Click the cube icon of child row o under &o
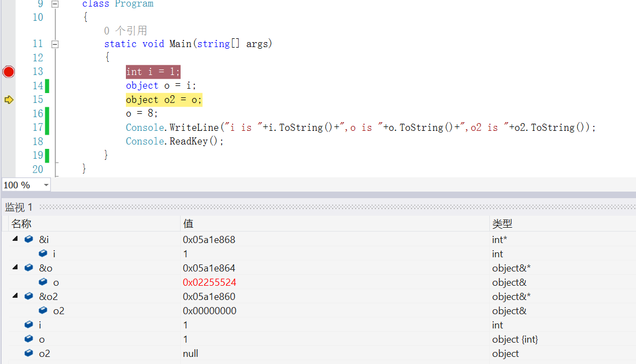The width and height of the screenshot is (636, 364). pyautogui.click(x=43, y=282)
